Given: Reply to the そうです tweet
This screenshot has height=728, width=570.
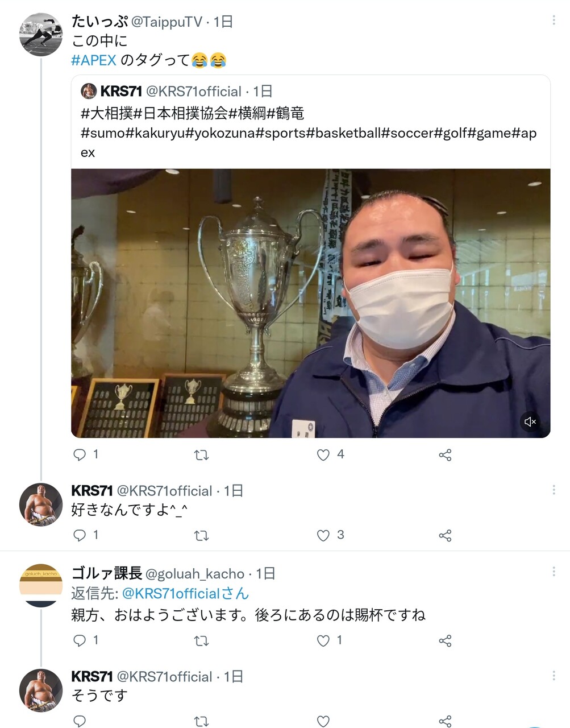Looking at the screenshot, I should [80, 721].
